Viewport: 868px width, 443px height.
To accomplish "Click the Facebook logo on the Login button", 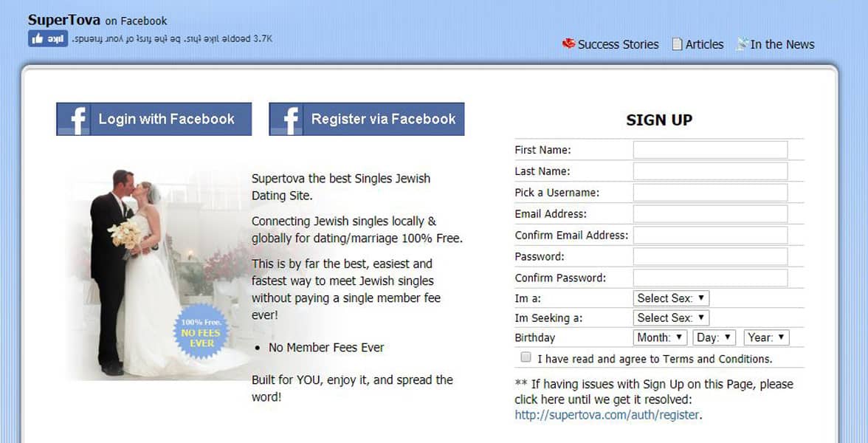I will pyautogui.click(x=73, y=119).
